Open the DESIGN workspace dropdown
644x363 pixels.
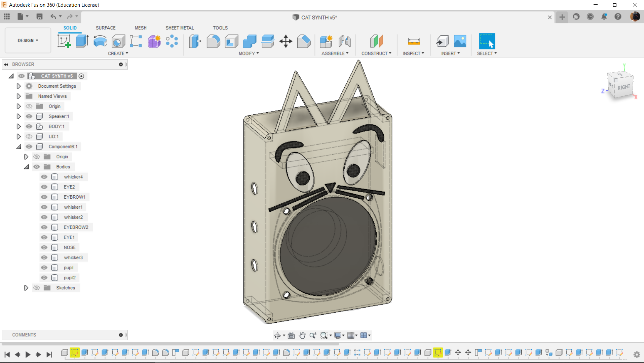[x=28, y=40]
